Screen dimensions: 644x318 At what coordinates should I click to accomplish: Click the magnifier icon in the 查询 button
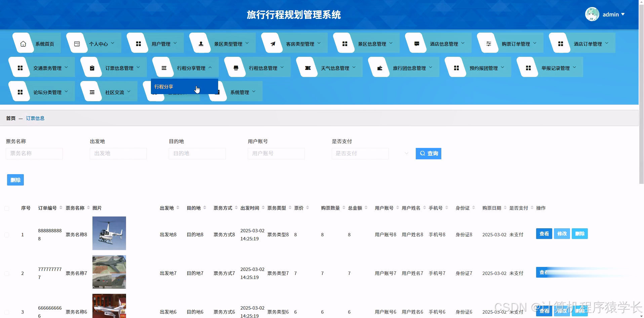click(x=423, y=153)
